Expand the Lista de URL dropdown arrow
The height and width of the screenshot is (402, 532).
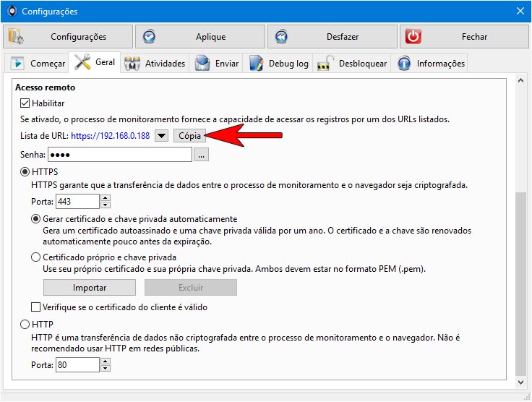[161, 136]
